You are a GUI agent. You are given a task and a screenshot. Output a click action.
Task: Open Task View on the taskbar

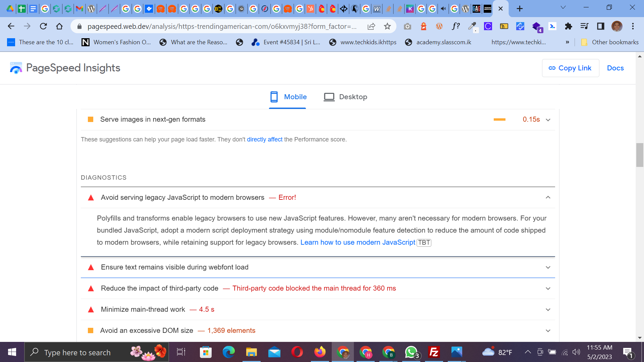coord(181,352)
